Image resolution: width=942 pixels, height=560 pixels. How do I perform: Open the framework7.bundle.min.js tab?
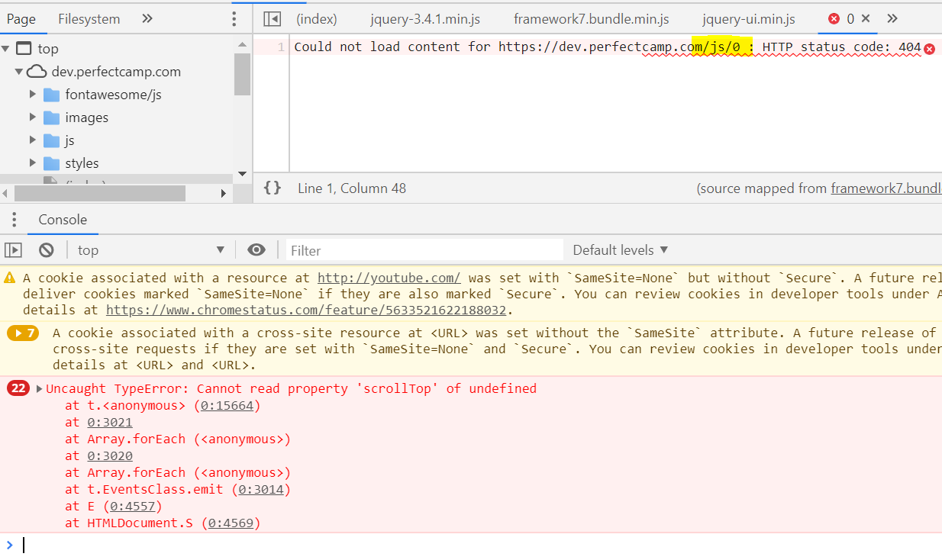(592, 19)
